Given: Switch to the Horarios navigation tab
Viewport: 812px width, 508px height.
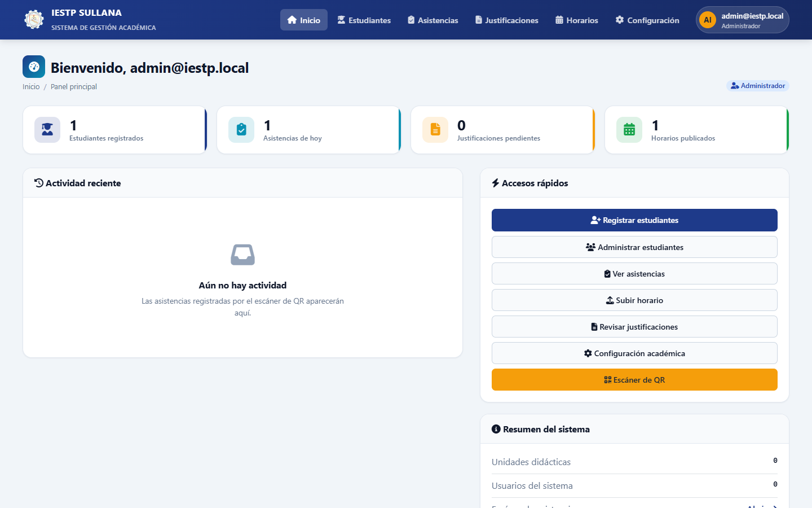Looking at the screenshot, I should coord(577,20).
